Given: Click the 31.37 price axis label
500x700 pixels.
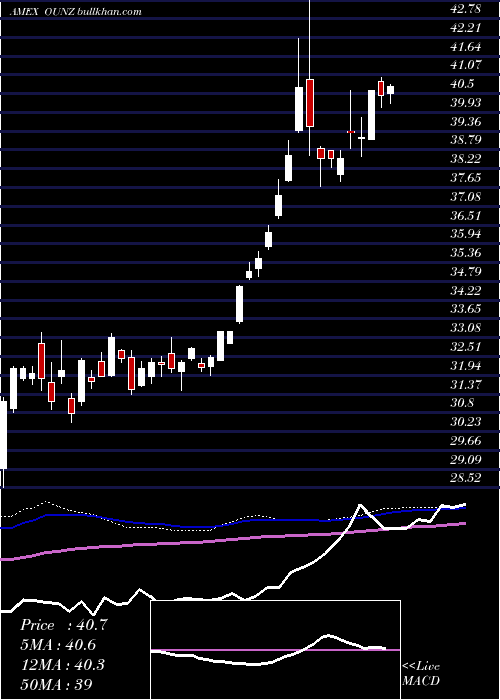Looking at the screenshot, I should click(x=466, y=384).
